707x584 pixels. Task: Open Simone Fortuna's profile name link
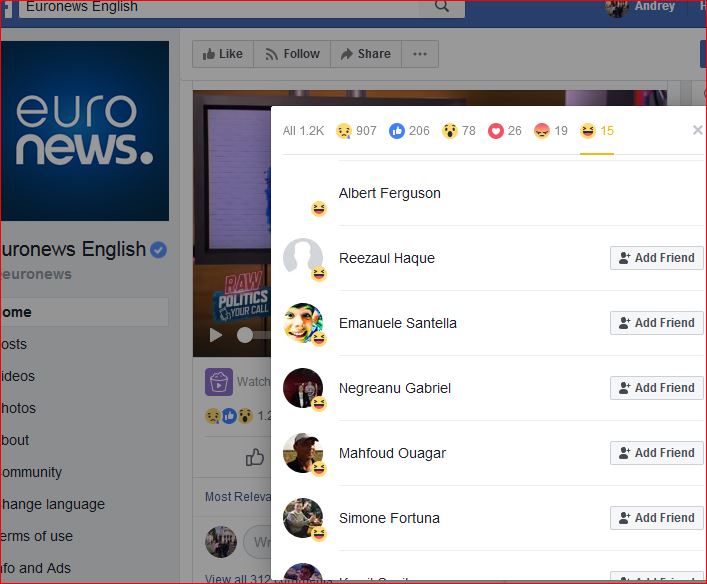pos(389,518)
